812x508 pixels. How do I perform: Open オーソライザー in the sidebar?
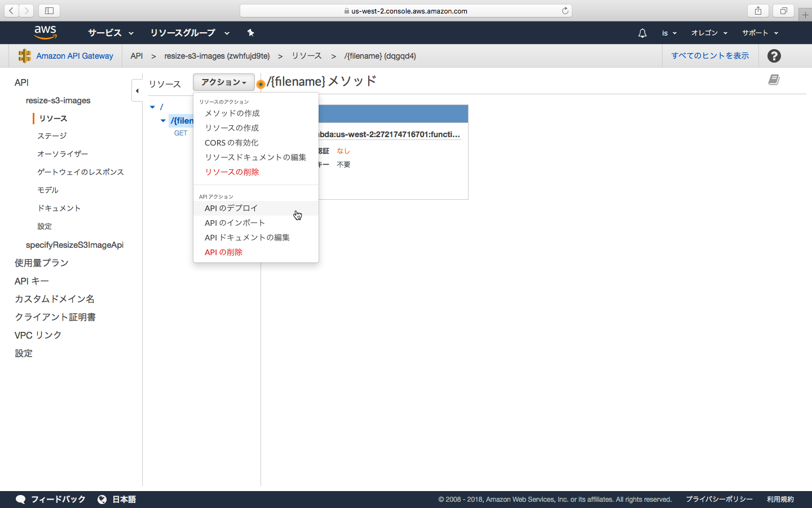click(x=63, y=154)
